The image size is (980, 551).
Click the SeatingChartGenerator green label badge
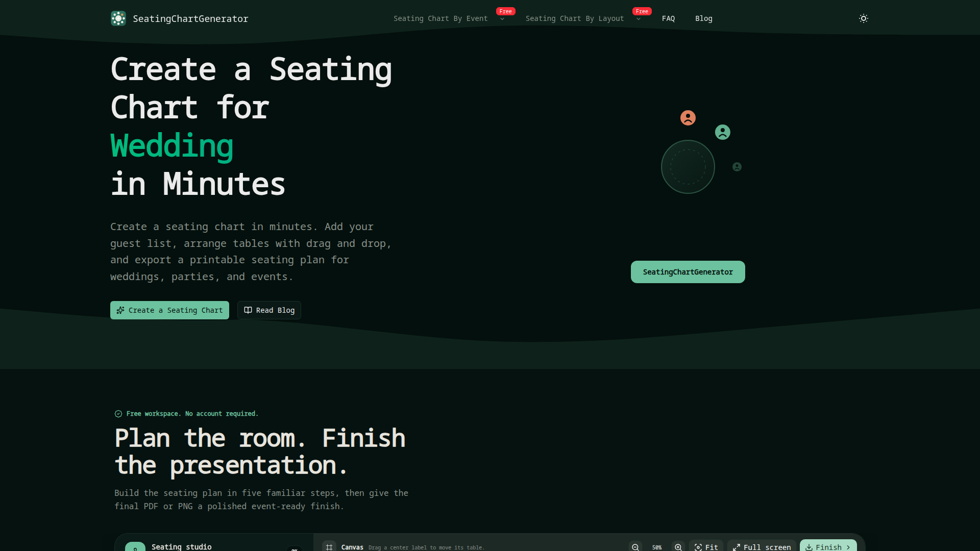[x=688, y=272]
